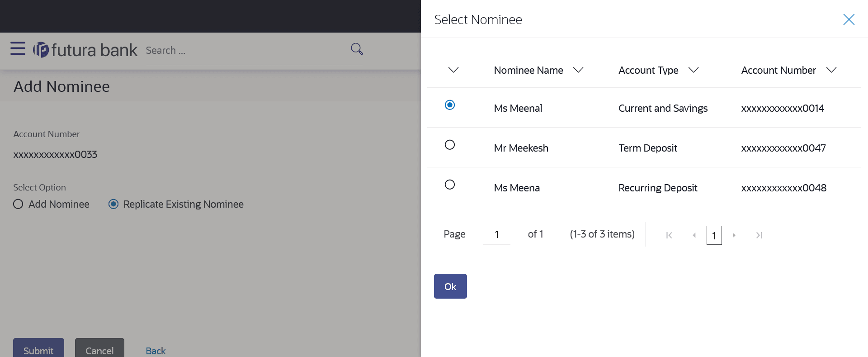Image resolution: width=868 pixels, height=357 pixels.
Task: Click page 1 in pagination
Action: coord(714,235)
